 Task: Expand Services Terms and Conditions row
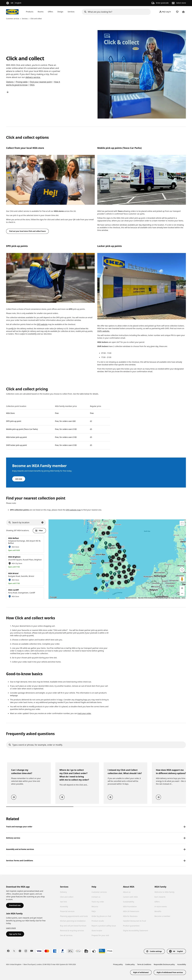[x=96, y=861]
